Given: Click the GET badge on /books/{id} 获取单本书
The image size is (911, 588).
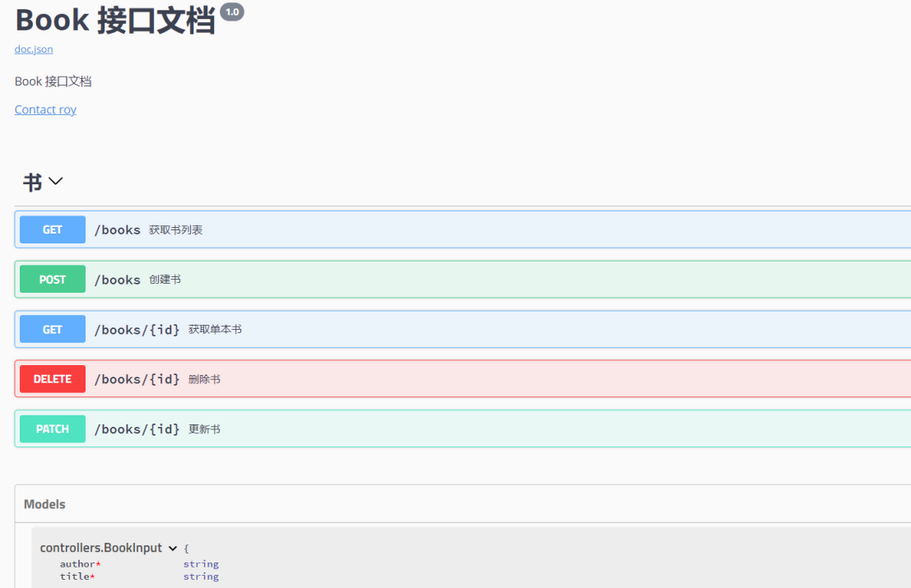Looking at the screenshot, I should click(x=52, y=329).
